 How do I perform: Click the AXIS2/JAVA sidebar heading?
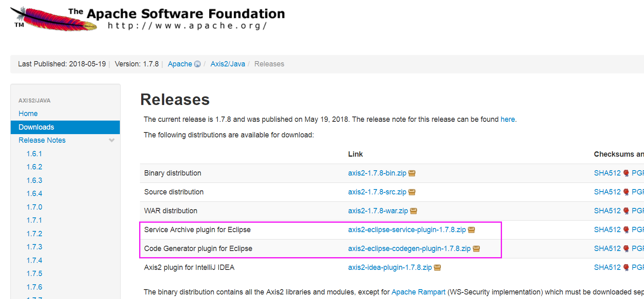pos(34,100)
